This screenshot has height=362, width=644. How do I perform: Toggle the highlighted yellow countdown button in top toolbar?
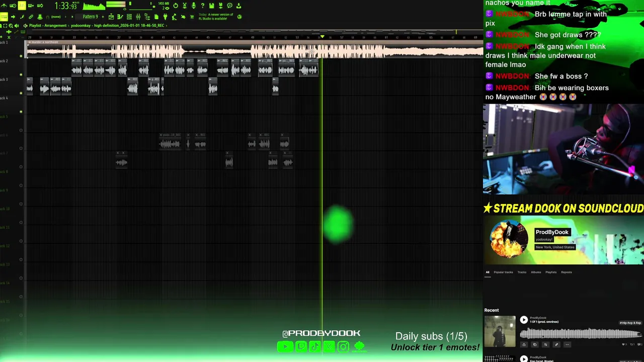click(x=22, y=6)
